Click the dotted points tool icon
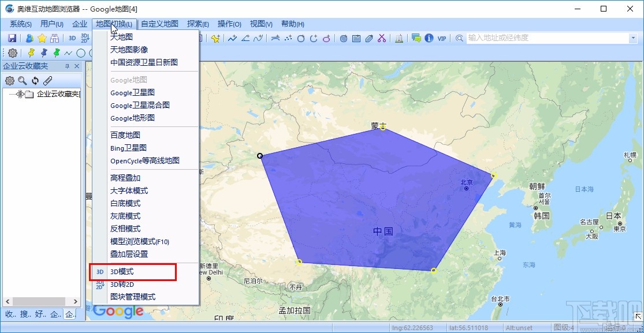 (x=288, y=38)
